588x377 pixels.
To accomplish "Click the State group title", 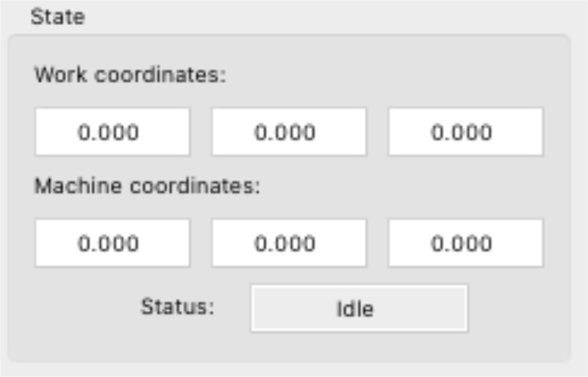I will 57,17.
